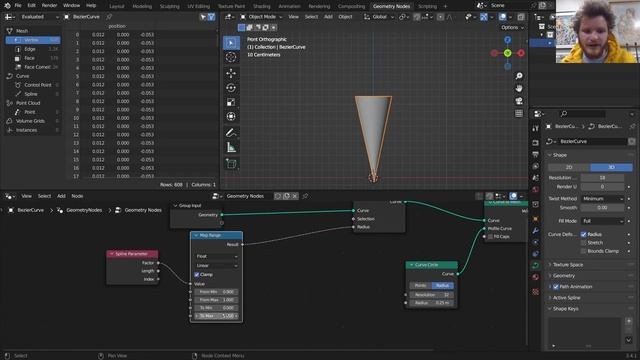Image resolution: width=640 pixels, height=360 pixels.
Task: Click Radius field on Curve Circle node
Action: [x=431, y=303]
